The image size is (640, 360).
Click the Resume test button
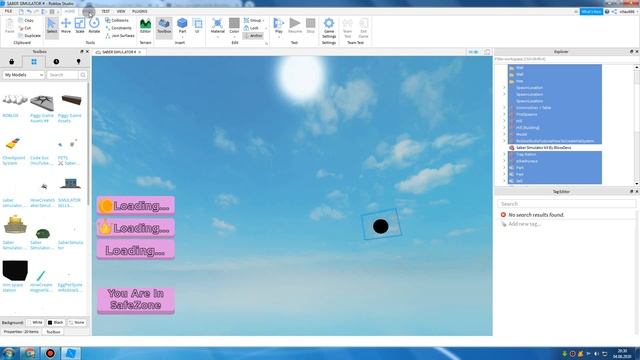pyautogui.click(x=295, y=26)
